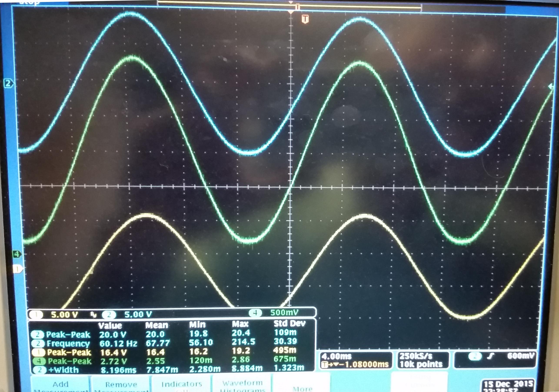
Task: Click the channel 1 ground reference marker
Action: 18,269
